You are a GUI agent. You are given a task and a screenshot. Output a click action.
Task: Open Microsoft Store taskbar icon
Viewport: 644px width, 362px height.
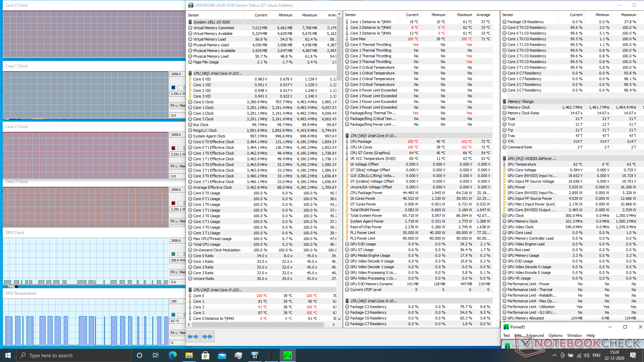pyautogui.click(x=205, y=355)
